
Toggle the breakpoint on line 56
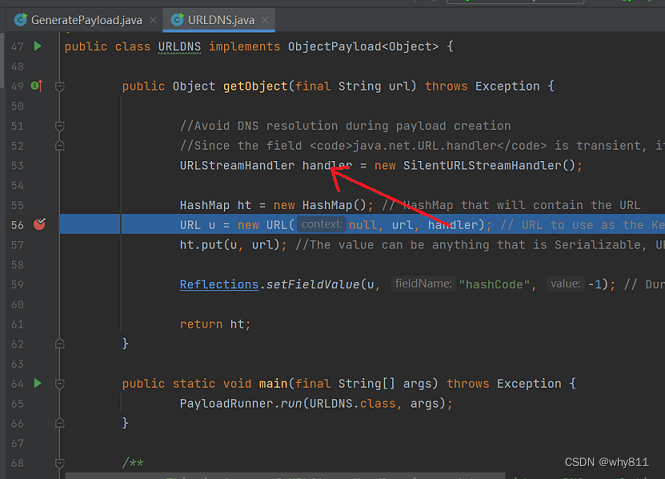pyautogui.click(x=39, y=224)
